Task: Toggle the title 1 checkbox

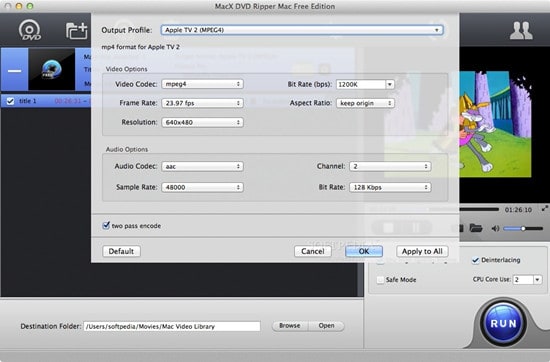Action: point(10,101)
